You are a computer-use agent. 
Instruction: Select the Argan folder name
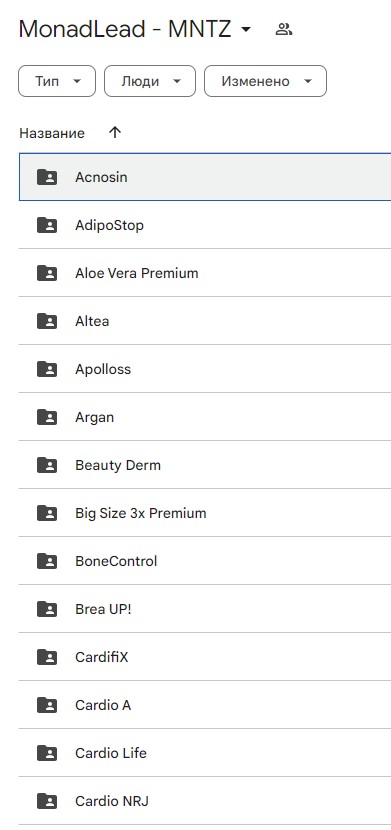pos(94,417)
